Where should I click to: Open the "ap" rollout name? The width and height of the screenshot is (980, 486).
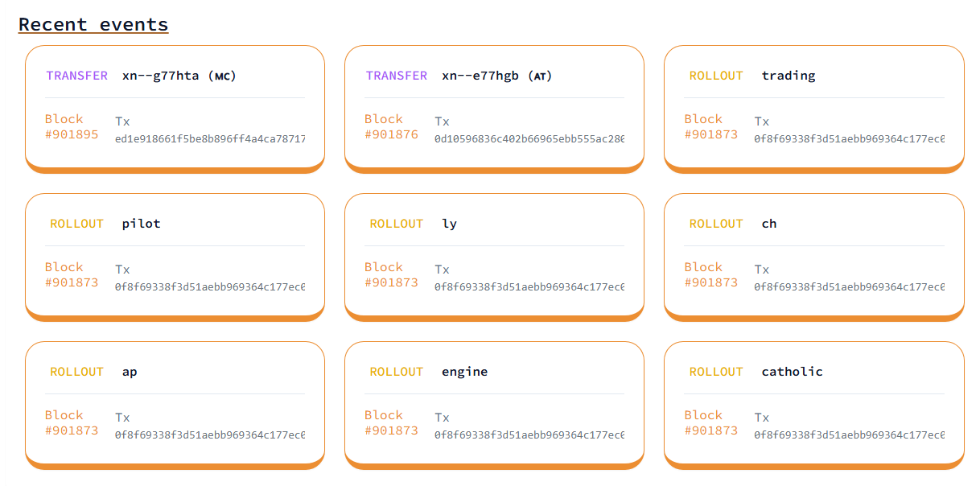(130, 372)
